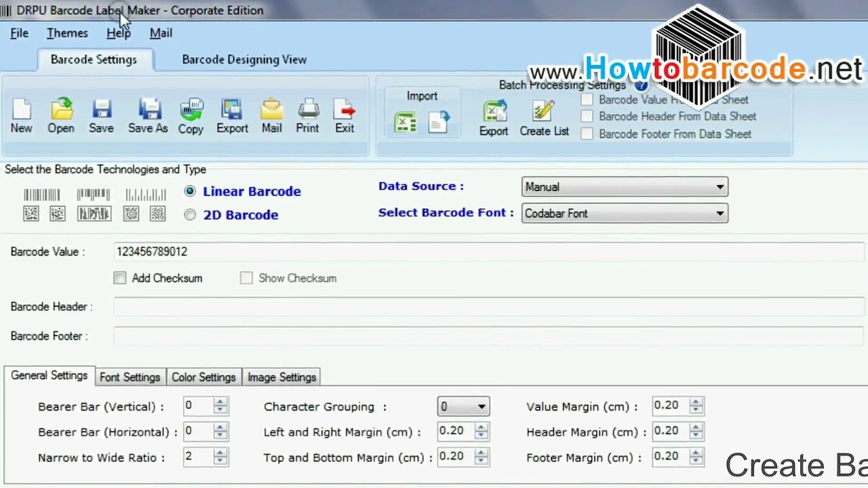The width and height of the screenshot is (868, 488).
Task: Select the Linear Barcode radio button
Action: (x=190, y=191)
